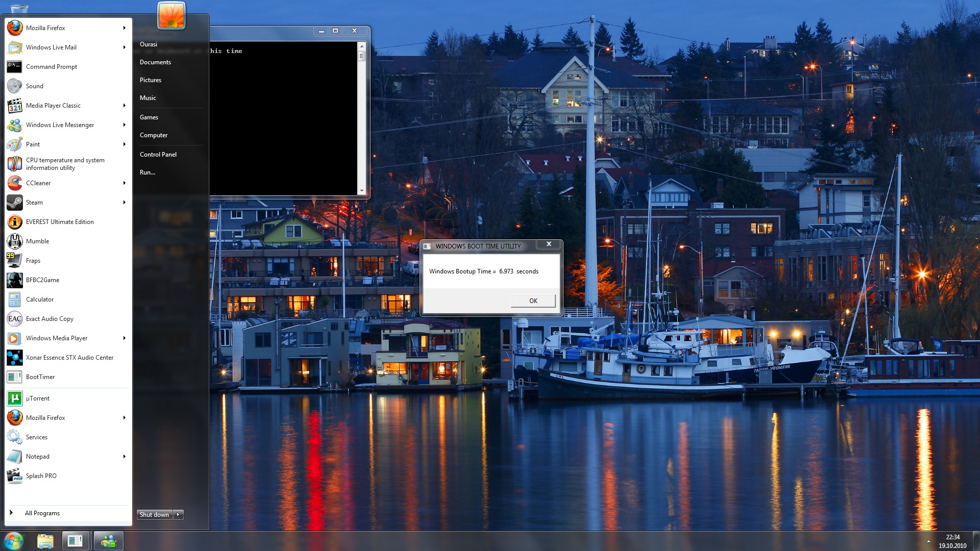Click the CCleaner icon
The height and width of the screenshot is (551, 980).
point(15,183)
